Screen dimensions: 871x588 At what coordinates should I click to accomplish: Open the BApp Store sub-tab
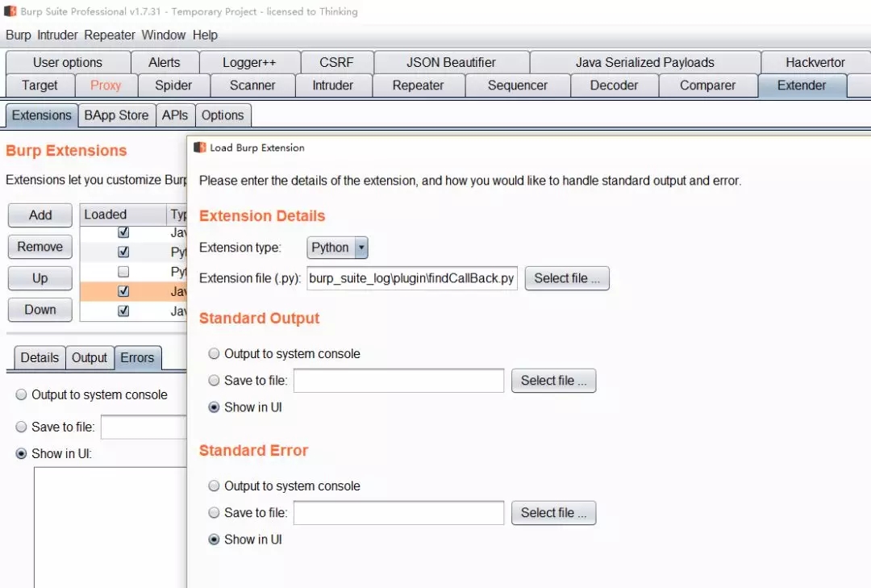coord(117,115)
